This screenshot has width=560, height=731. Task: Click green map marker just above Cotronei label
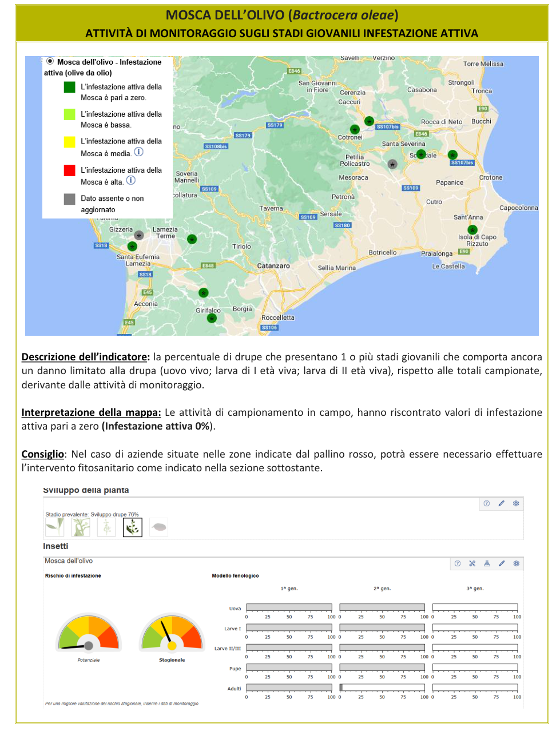click(355, 130)
